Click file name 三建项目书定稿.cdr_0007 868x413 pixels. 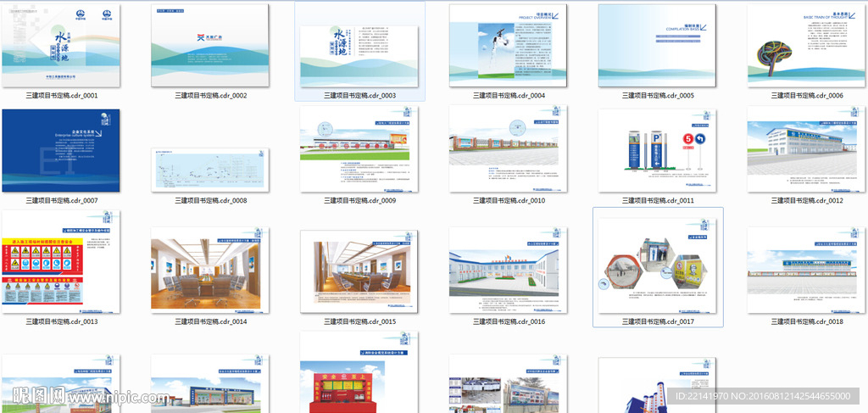point(61,200)
